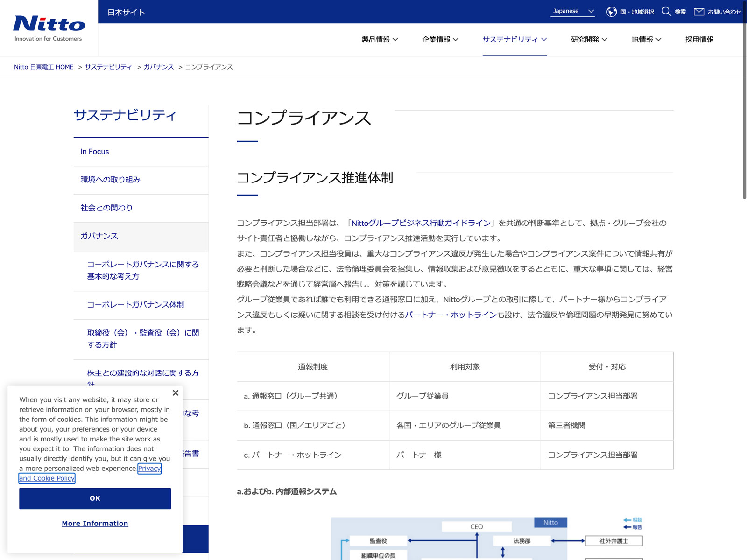Click the globe region selection icon

[x=611, y=12]
